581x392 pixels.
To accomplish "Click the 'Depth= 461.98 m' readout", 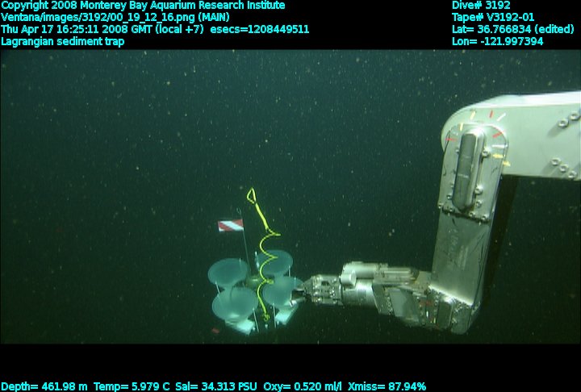I will (x=44, y=387).
